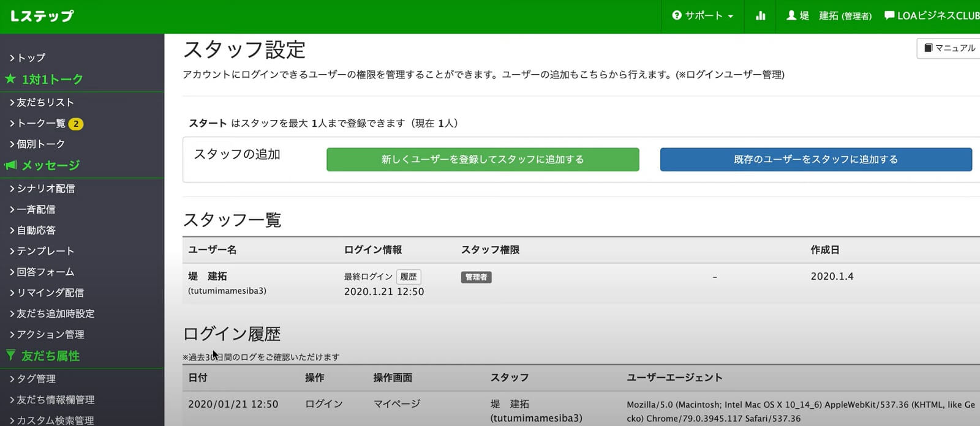Click the megaphone icon beside メッセージ
The image size is (980, 426).
pos(10,165)
